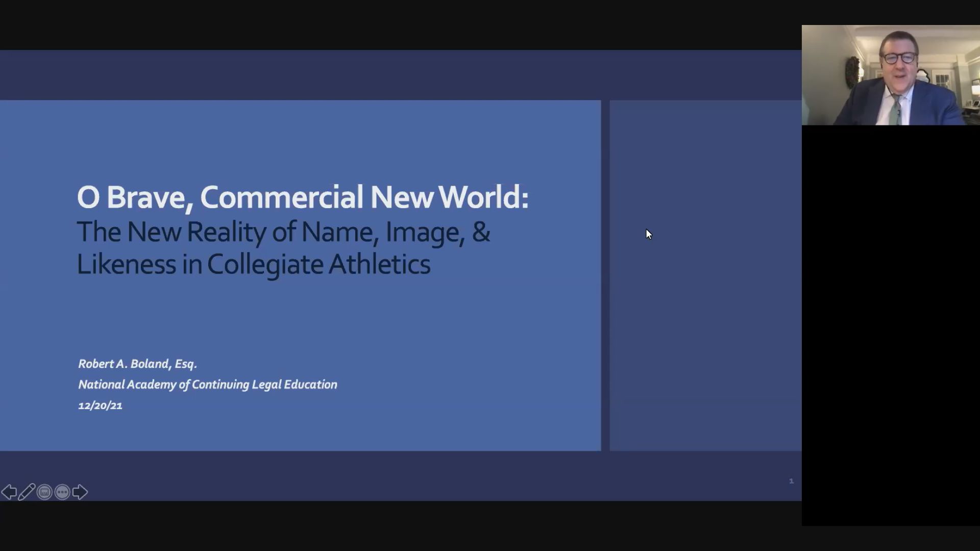This screenshot has height=551, width=980.
Task: Click the subtitle 'The New Reality of Name, Image, &'
Action: click(x=284, y=233)
